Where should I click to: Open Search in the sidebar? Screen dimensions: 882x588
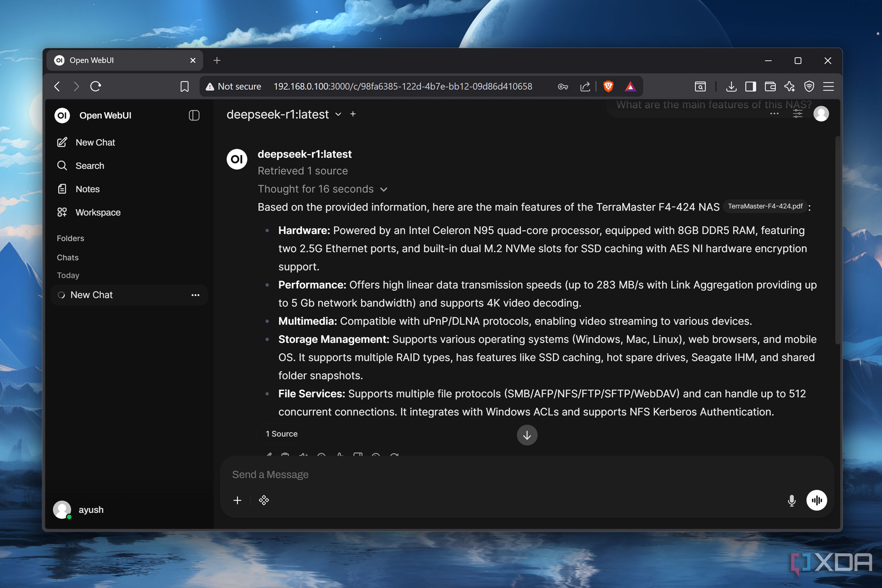89,166
